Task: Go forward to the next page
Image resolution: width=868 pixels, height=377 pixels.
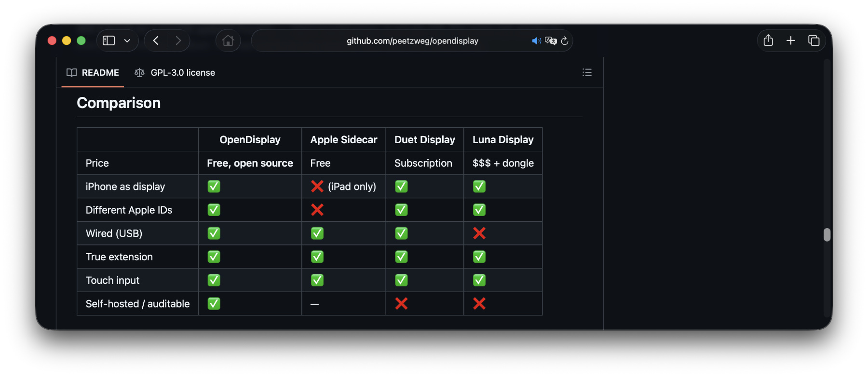Action: 178,40
